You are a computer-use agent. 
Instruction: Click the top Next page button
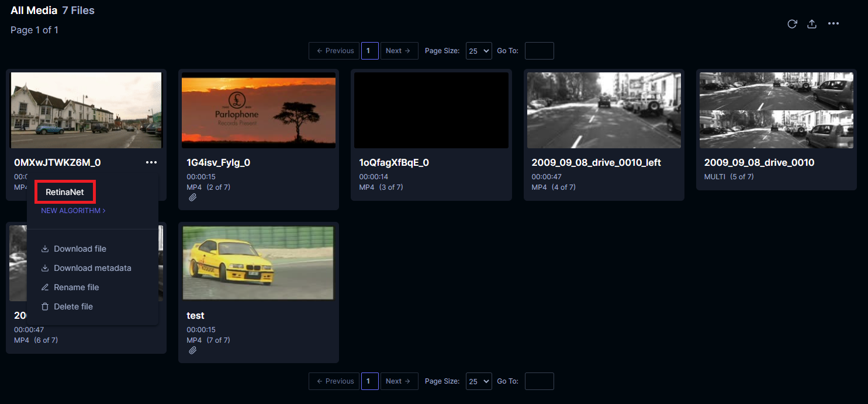tap(399, 51)
